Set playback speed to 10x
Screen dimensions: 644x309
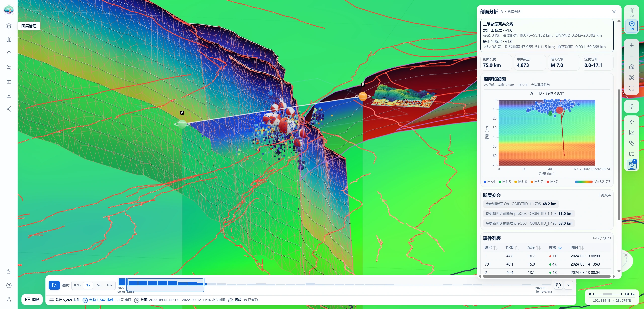[109, 285]
